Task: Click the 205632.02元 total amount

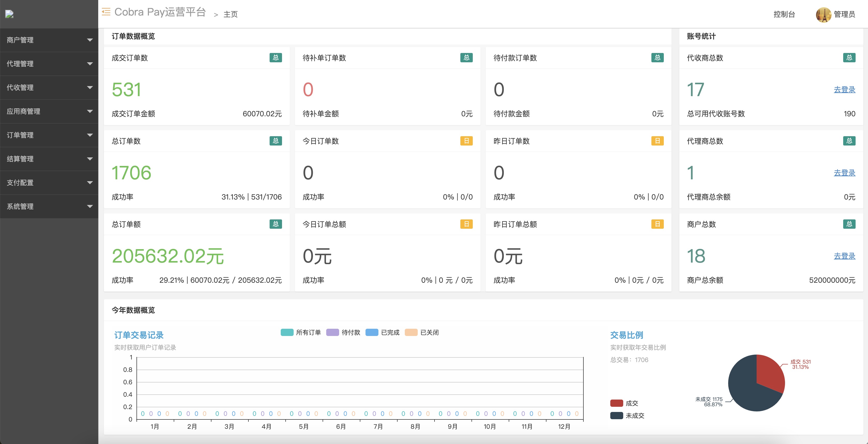Action: [168, 256]
